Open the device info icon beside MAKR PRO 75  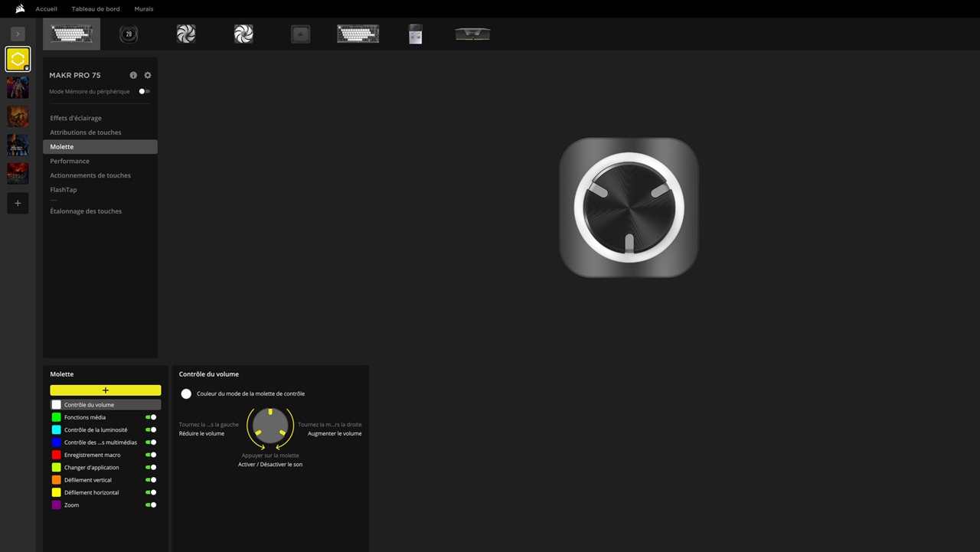click(133, 75)
